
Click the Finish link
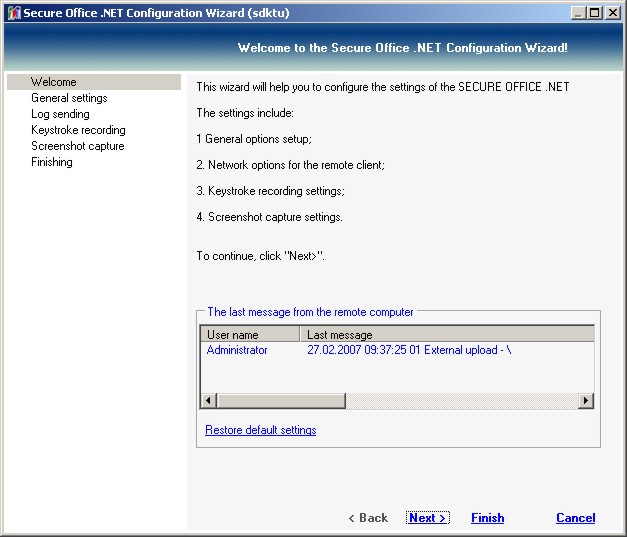click(x=487, y=518)
